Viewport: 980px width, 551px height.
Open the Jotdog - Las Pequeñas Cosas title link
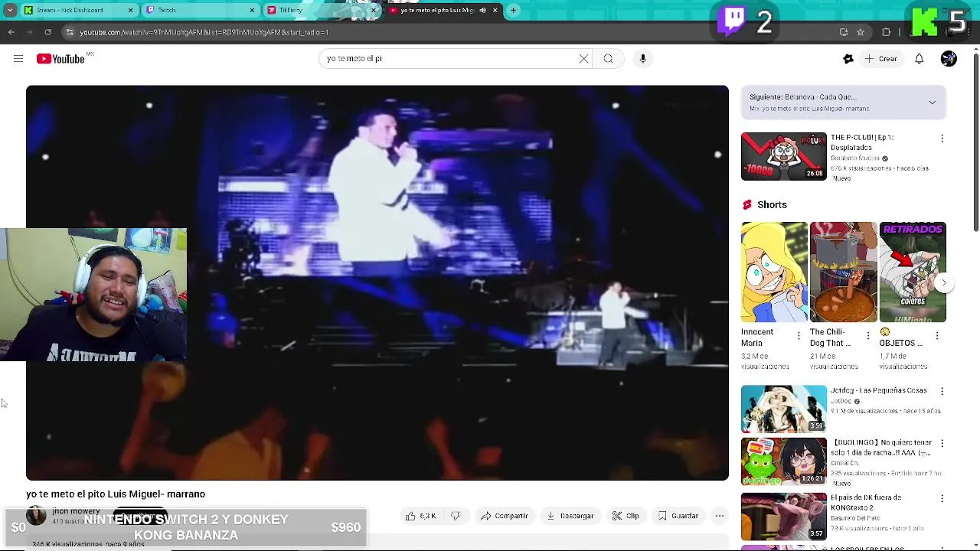[x=879, y=390]
